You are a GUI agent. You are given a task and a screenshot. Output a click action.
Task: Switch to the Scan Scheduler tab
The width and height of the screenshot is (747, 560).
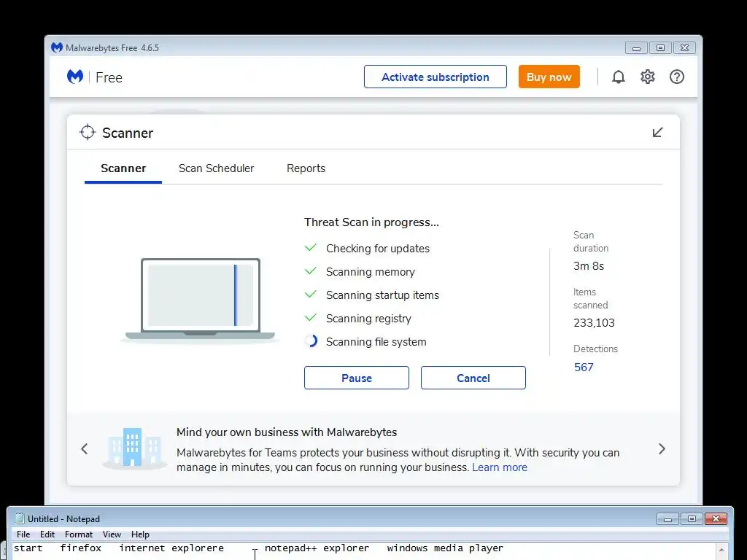(216, 168)
